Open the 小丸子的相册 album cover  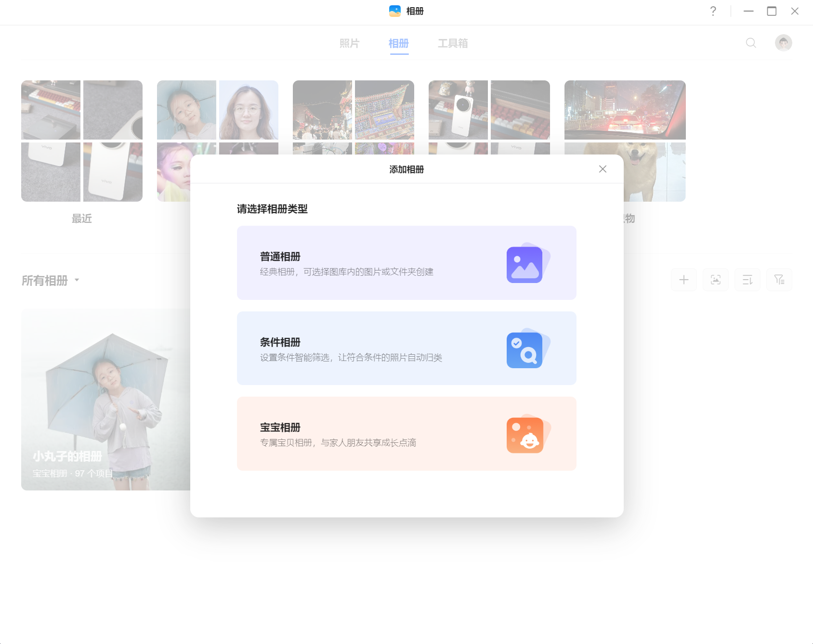coord(106,399)
